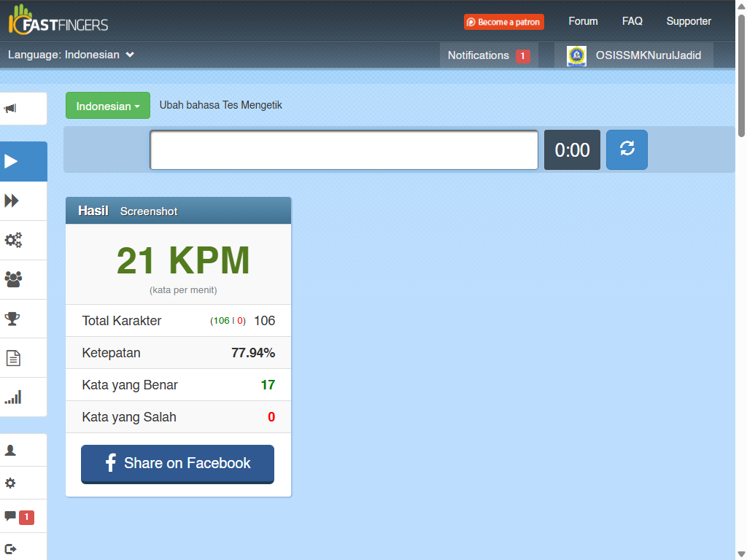Open text practice document icon
The height and width of the screenshot is (560, 747).
click(13, 357)
